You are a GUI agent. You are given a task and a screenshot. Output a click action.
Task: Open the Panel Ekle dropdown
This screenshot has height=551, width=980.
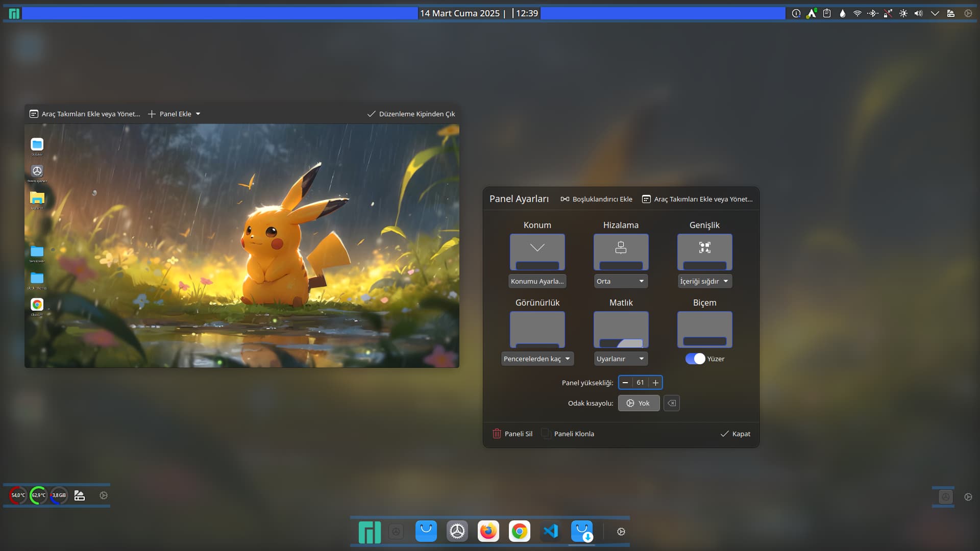pyautogui.click(x=174, y=114)
